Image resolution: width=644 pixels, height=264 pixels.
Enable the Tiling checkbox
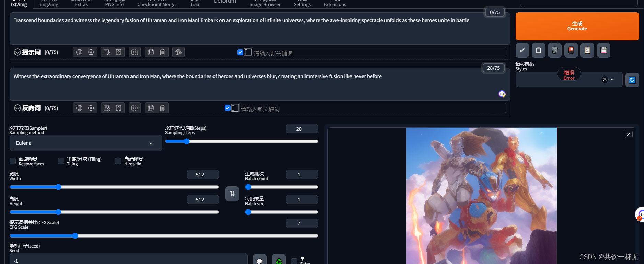click(61, 161)
